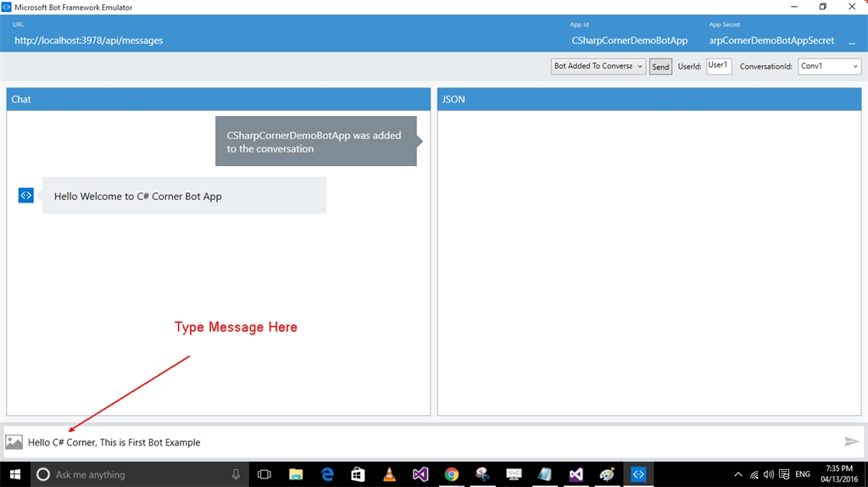Viewport: 868px width, 487px height.
Task: Switch to the second Visual Studio taskbar icon
Action: 576,474
